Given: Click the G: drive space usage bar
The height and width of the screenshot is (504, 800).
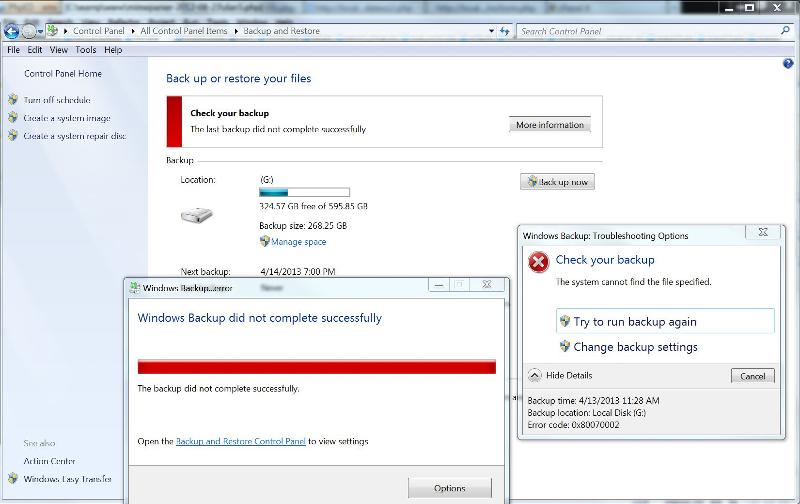Looking at the screenshot, I should pos(305,192).
